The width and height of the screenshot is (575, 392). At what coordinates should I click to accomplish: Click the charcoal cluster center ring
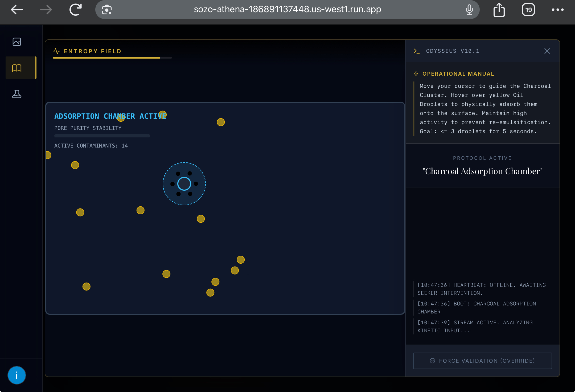point(184,184)
